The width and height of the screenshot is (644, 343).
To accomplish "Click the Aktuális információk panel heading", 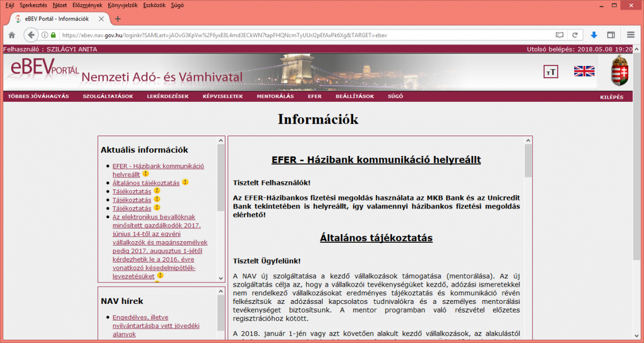I will click(144, 150).
